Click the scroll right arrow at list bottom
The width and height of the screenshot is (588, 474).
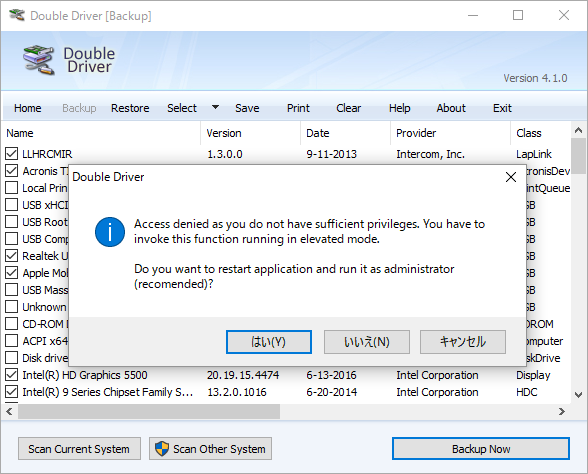click(562, 412)
